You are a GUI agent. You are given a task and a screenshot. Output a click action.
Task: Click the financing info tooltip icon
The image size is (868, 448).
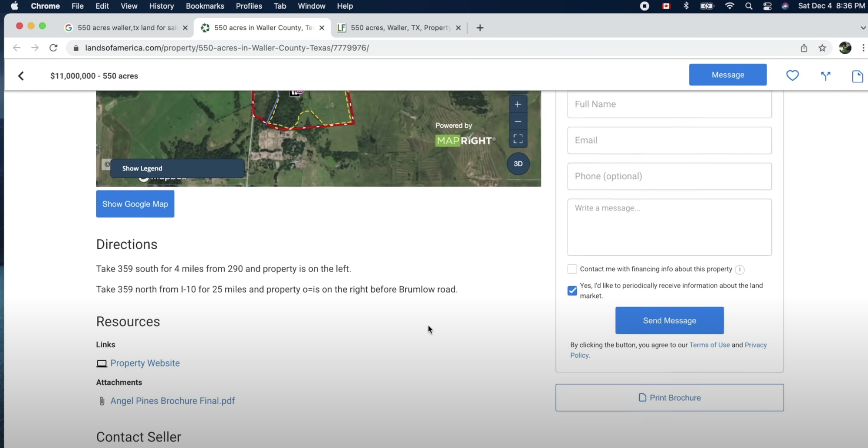coord(740,270)
